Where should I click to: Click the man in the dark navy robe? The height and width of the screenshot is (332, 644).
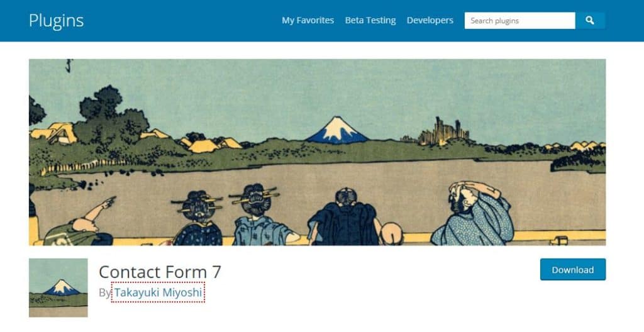(344, 218)
